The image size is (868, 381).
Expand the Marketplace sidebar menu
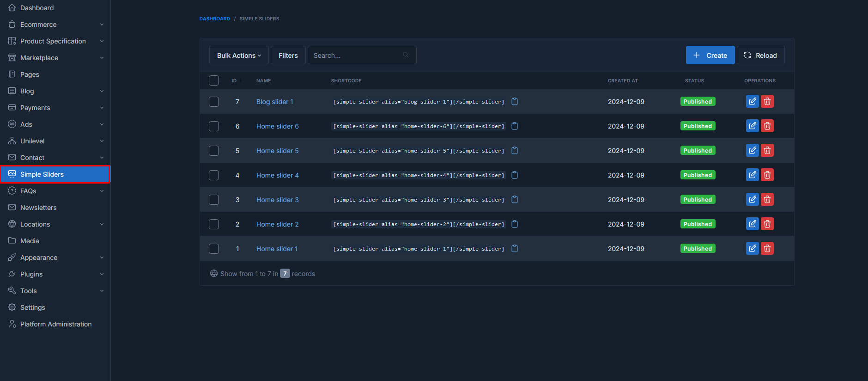point(55,58)
